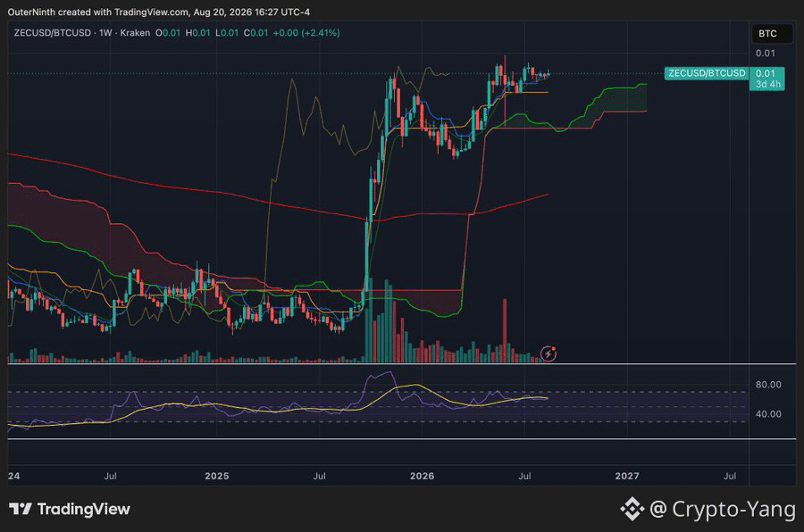Click the Low value L0.01
Screen dimensions: 804x532
click(227, 33)
